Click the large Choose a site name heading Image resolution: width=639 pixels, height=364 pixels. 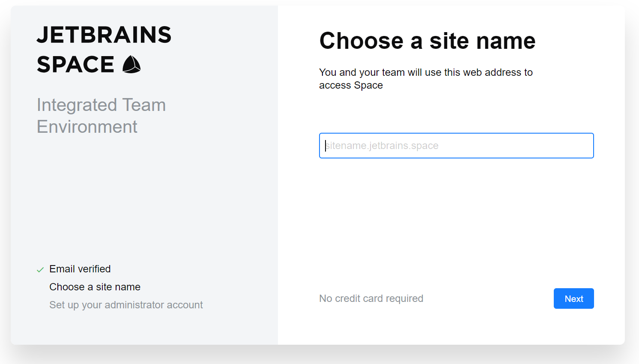tap(427, 41)
